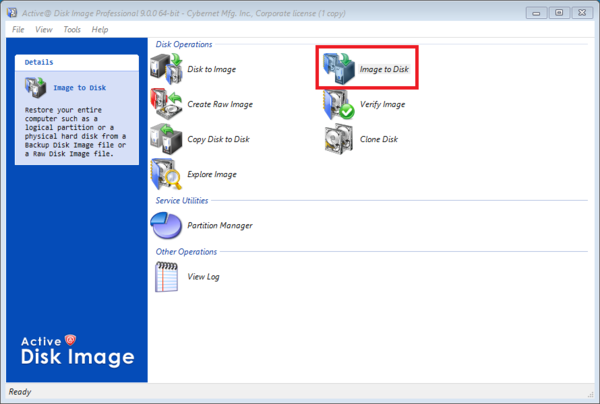Click the Create Raw Image icon

(x=166, y=104)
